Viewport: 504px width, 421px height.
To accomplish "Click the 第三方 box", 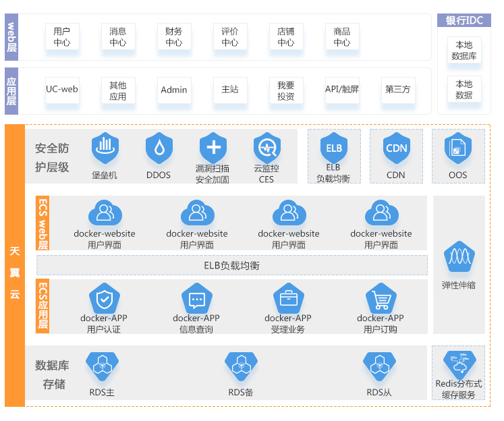I will pyautogui.click(x=398, y=90).
